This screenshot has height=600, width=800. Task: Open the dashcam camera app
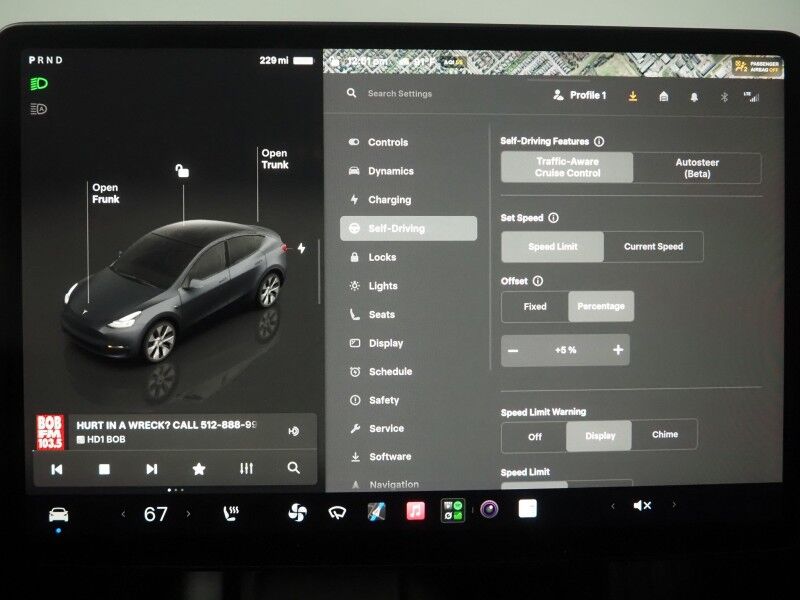coord(489,509)
